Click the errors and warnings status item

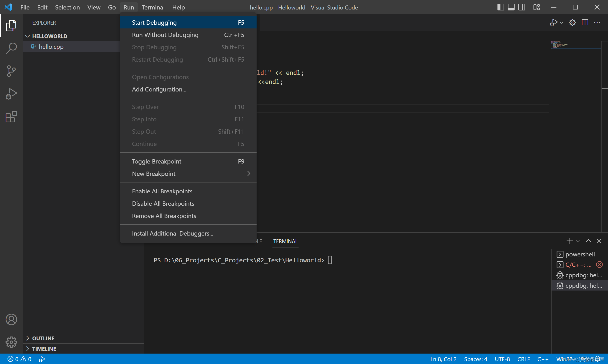pyautogui.click(x=19, y=359)
